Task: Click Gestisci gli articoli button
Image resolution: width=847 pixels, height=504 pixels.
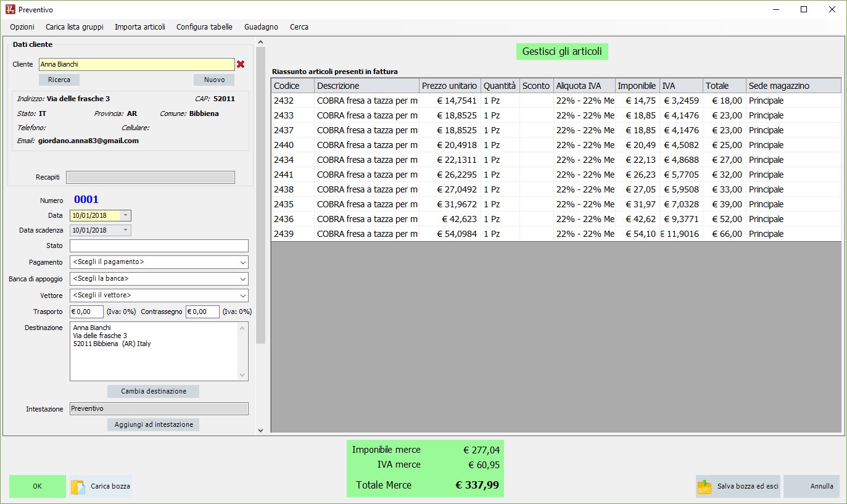Action: tap(563, 51)
